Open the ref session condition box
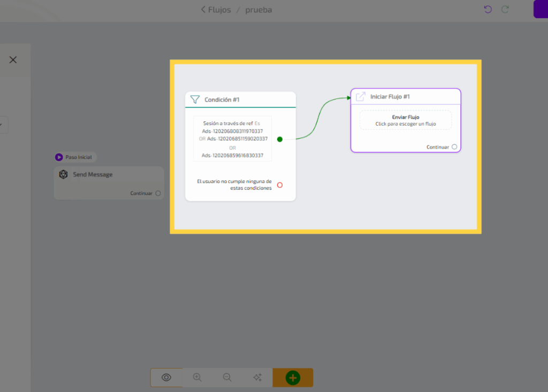The height and width of the screenshot is (392, 548). (232, 139)
